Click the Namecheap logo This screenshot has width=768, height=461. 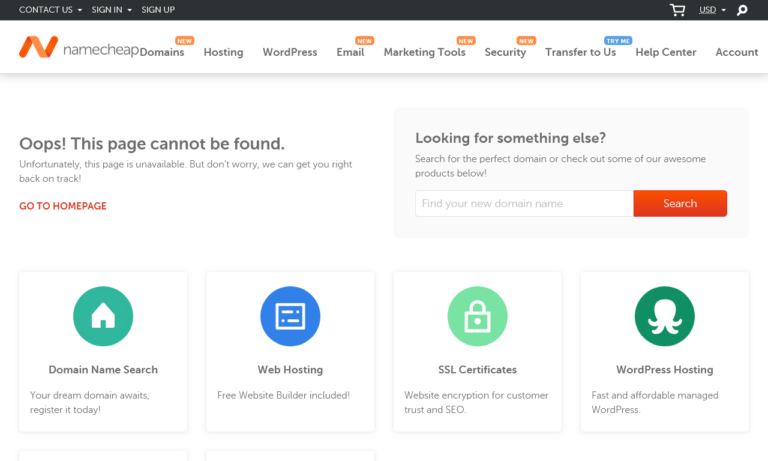click(x=78, y=48)
